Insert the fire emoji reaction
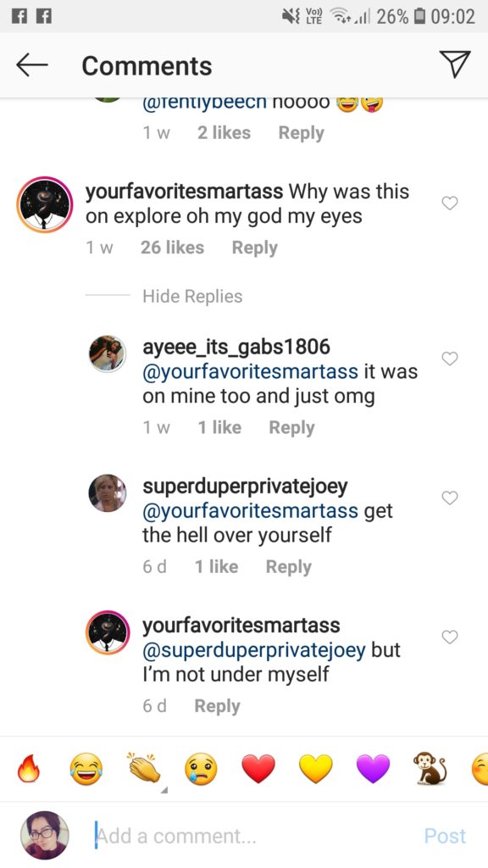Screen dimensions: 488x868 click(29, 769)
